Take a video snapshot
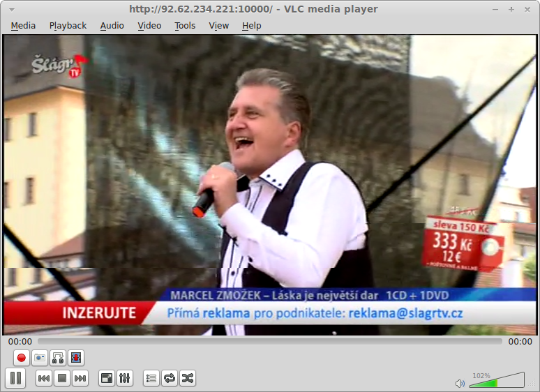Screen dimensions: 540x392 tap(40, 358)
